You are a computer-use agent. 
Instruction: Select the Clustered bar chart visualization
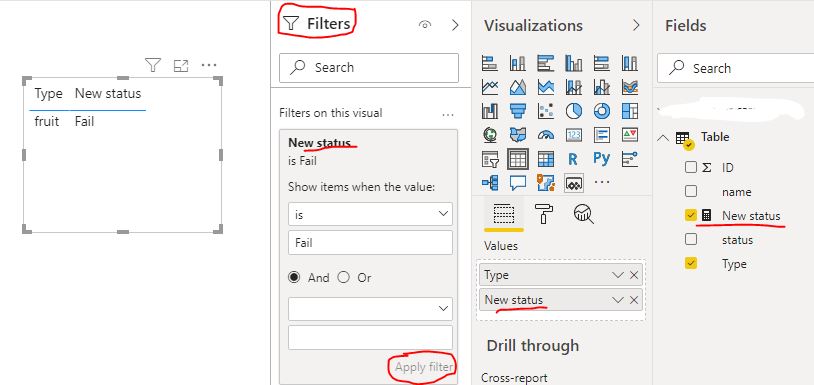(546, 63)
